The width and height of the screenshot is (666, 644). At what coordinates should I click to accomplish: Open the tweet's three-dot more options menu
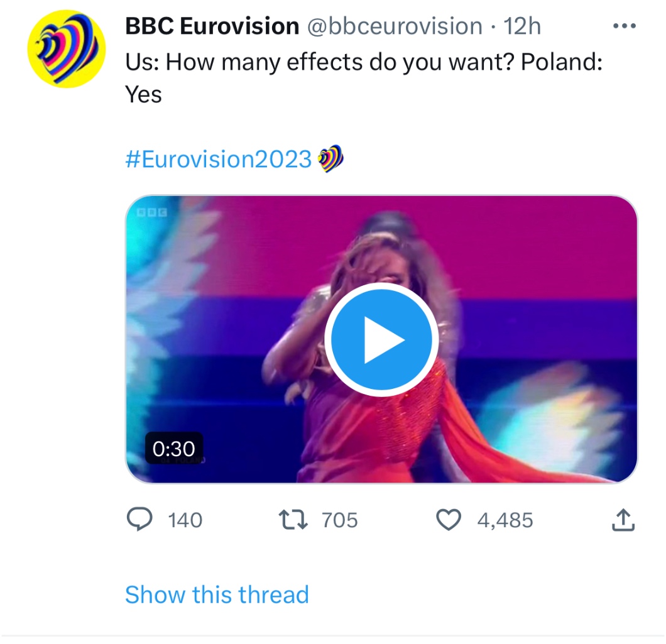click(x=624, y=26)
